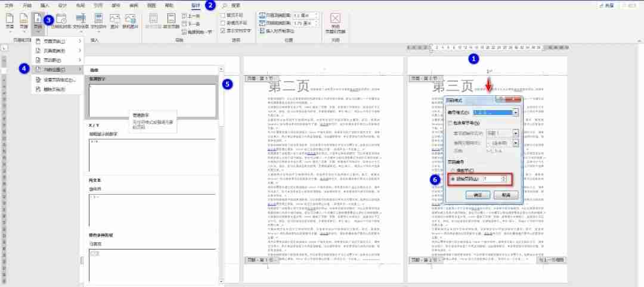Open Chapter starts with style dropdown
The height and width of the screenshot is (287, 644).
tap(516, 133)
